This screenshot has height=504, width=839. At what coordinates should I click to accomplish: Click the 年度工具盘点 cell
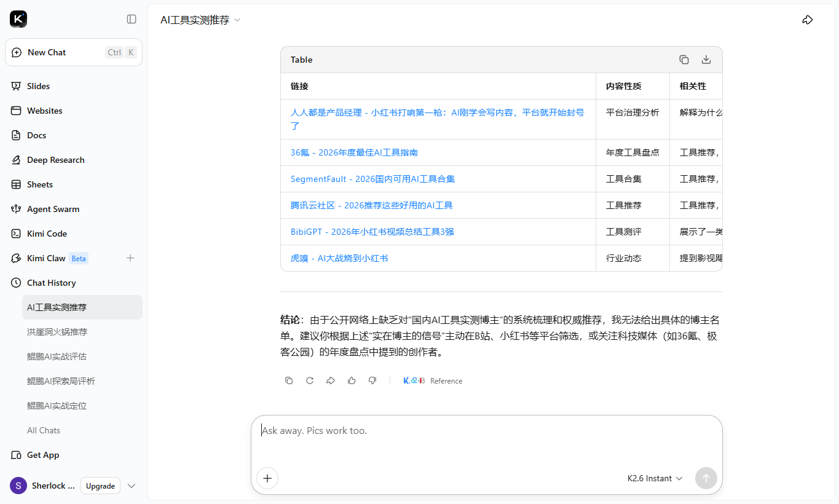[632, 152]
